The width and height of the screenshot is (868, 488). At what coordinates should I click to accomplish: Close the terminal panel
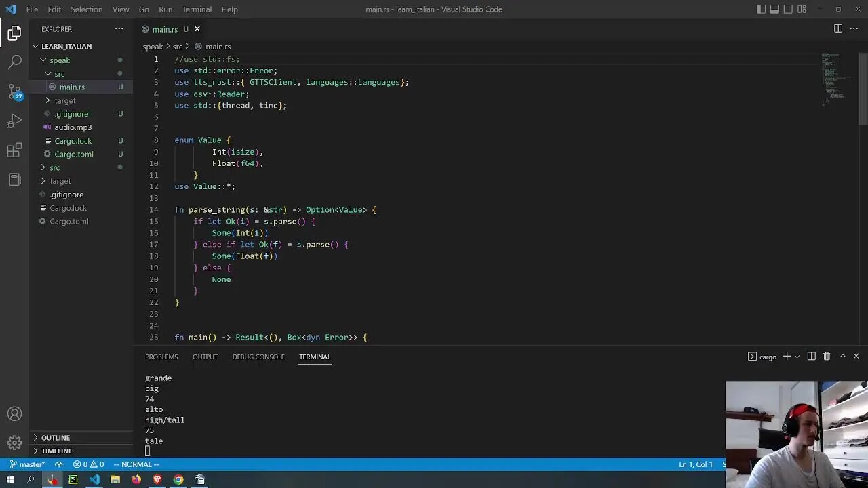tap(856, 357)
